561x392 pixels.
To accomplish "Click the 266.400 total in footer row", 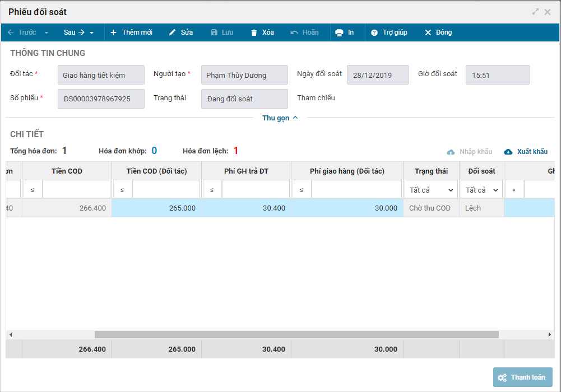I will coord(67,349).
